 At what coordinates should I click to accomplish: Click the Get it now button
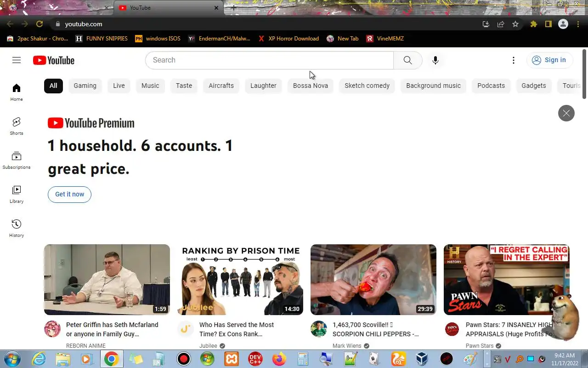(69, 194)
